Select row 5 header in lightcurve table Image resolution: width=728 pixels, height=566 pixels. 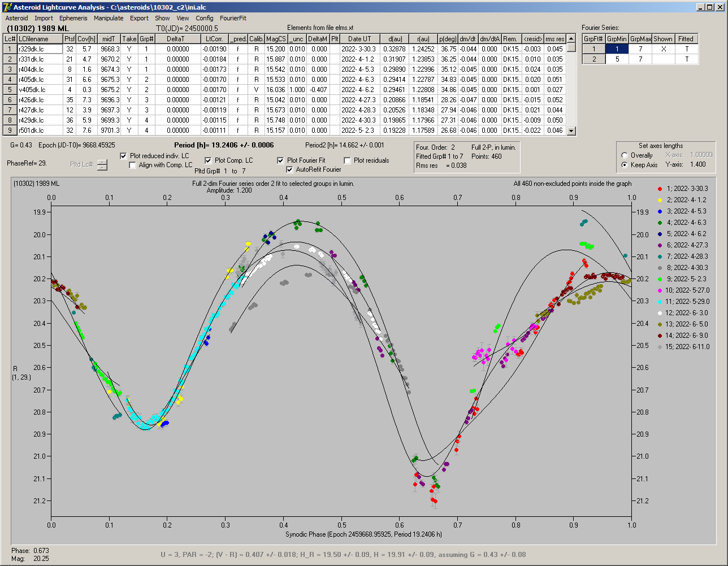pyautogui.click(x=10, y=89)
